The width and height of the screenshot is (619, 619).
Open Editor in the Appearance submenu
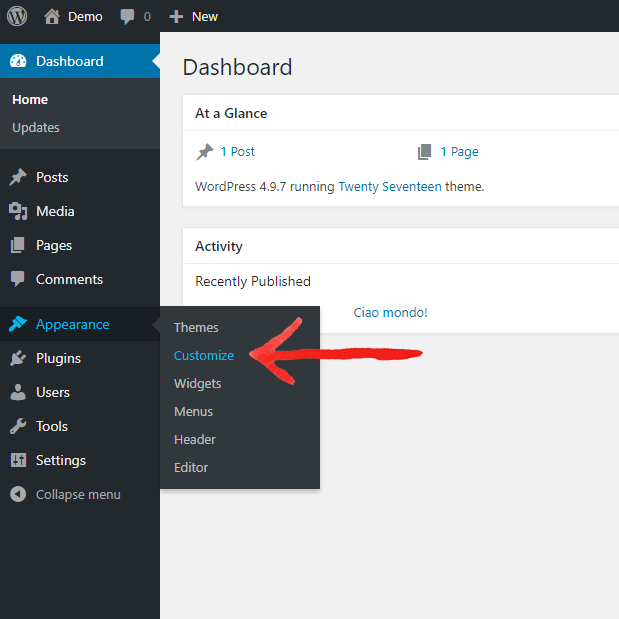[x=191, y=467]
